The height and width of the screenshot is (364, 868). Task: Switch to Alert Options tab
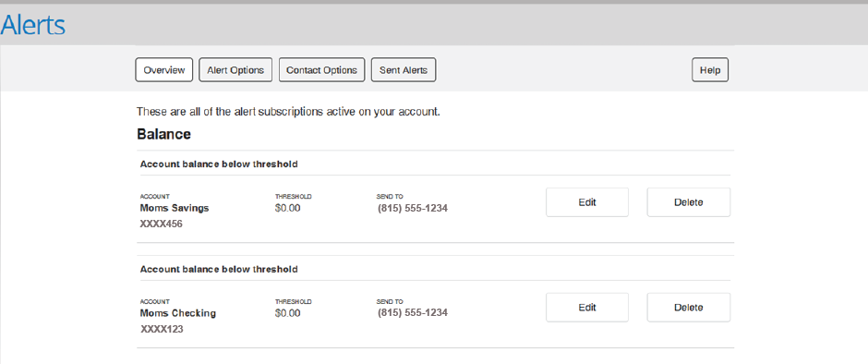[x=235, y=70]
